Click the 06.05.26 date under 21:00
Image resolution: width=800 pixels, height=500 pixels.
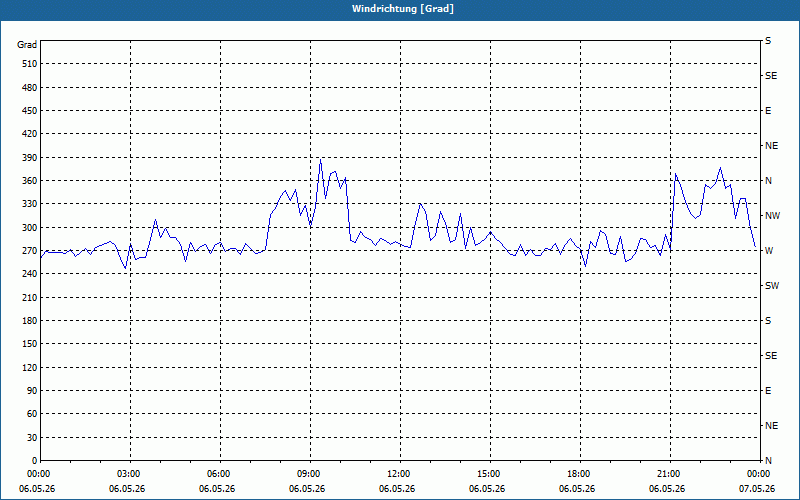point(667,488)
